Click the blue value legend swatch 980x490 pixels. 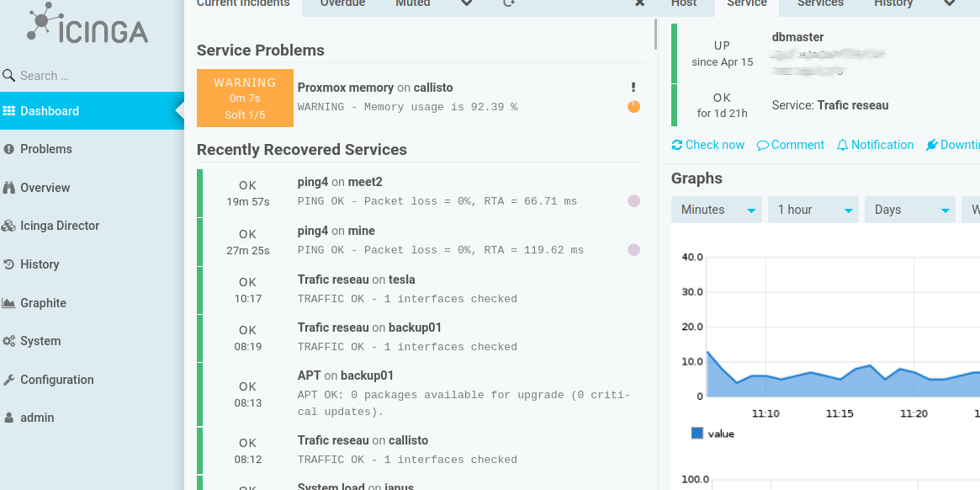point(697,433)
